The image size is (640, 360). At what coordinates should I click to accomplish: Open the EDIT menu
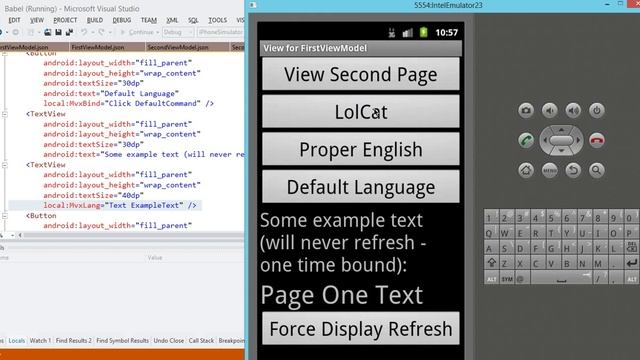point(14,20)
